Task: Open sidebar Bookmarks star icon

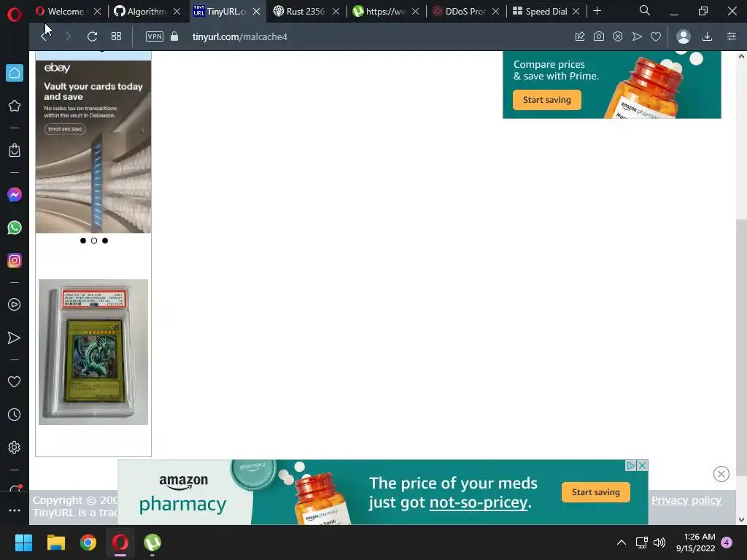Action: tap(15, 106)
